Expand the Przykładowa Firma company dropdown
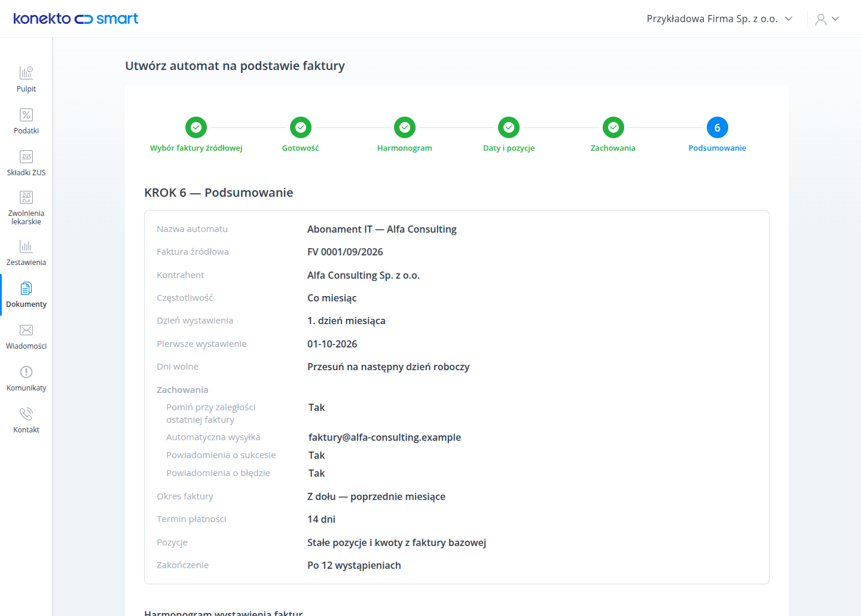861x616 pixels. 719,19
